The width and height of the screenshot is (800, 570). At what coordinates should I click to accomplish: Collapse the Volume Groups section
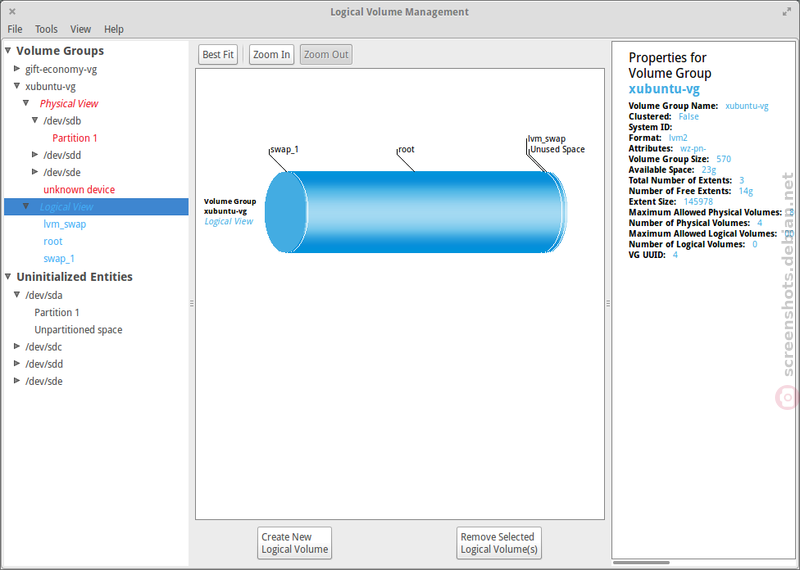pos(8,50)
